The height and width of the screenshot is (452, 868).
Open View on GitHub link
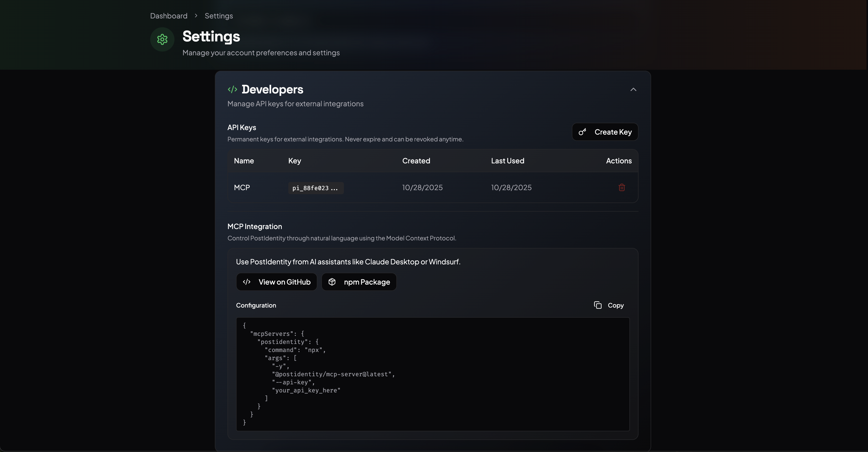[x=276, y=282]
